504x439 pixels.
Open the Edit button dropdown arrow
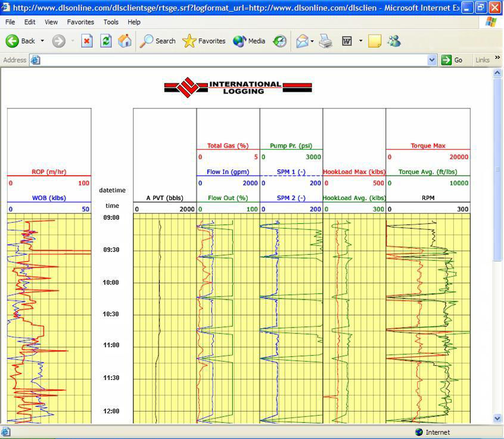coord(360,41)
